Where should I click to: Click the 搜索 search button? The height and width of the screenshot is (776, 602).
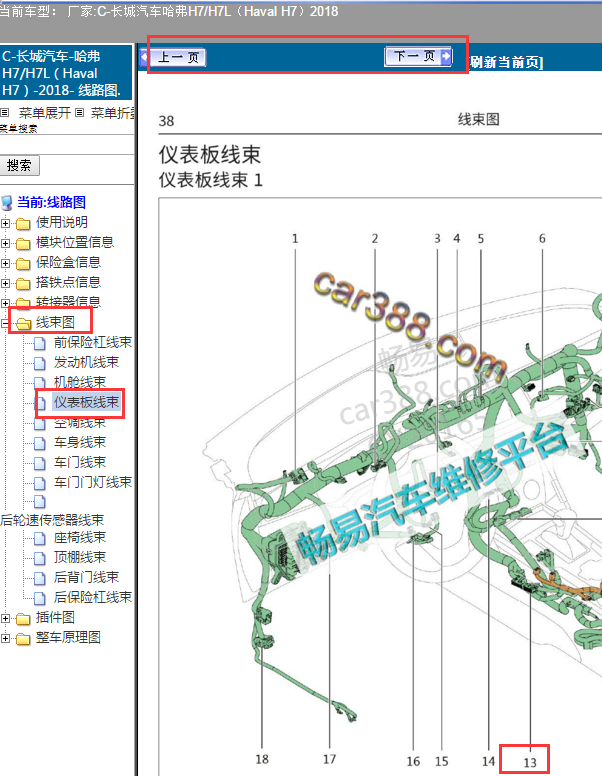tap(19, 165)
